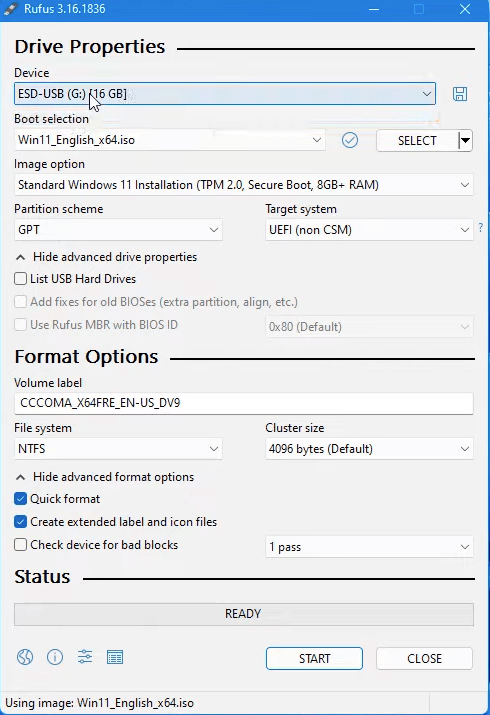
Task: Open the Target system UEFI dropdown
Action: pos(369,230)
